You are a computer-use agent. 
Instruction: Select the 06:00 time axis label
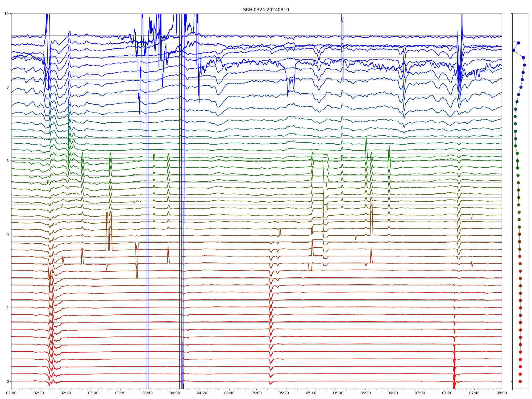click(338, 393)
